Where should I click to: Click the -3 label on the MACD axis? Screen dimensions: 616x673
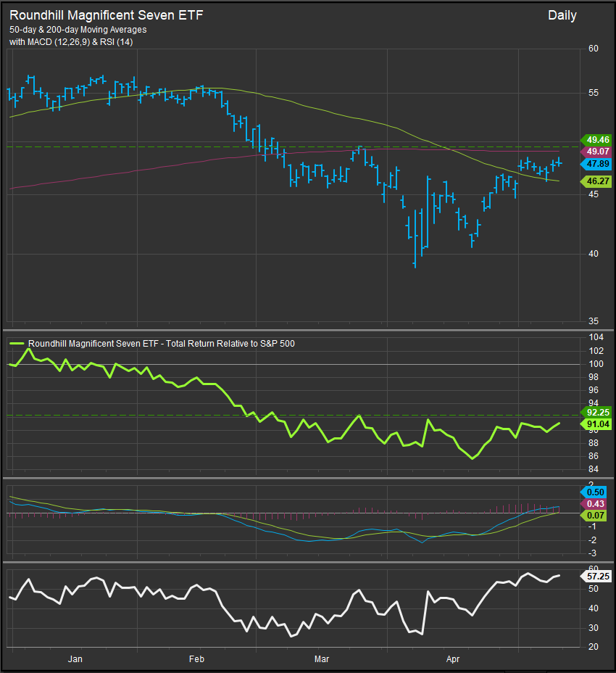(592, 553)
